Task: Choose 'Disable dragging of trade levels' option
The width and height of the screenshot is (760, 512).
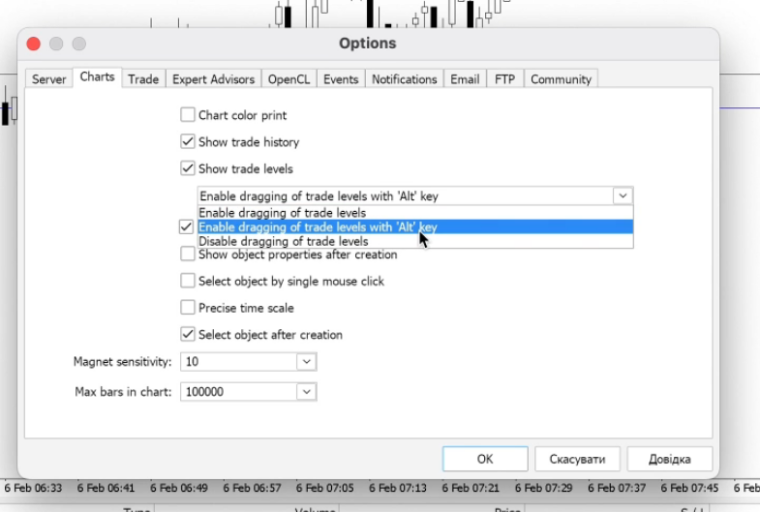Action: 415,241
